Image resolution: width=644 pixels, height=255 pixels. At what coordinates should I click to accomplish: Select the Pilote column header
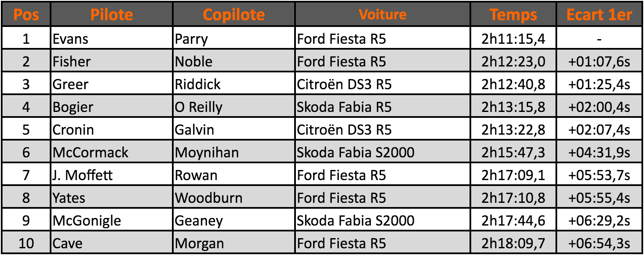[112, 15]
